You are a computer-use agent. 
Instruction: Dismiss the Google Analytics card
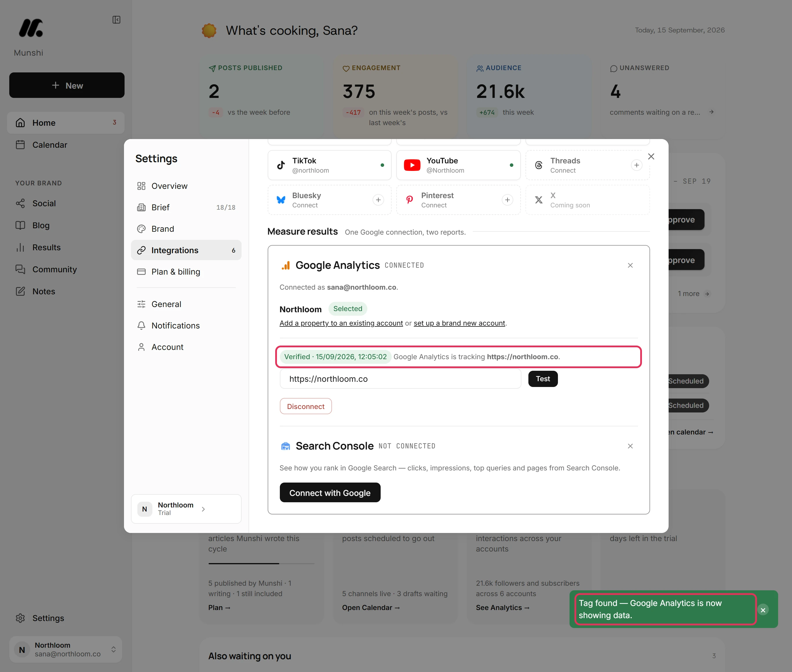(x=630, y=266)
